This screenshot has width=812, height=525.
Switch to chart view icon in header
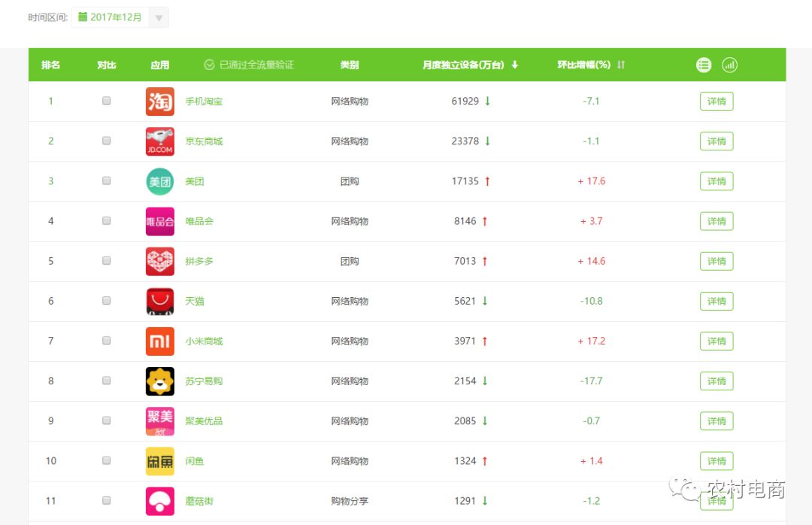729,65
